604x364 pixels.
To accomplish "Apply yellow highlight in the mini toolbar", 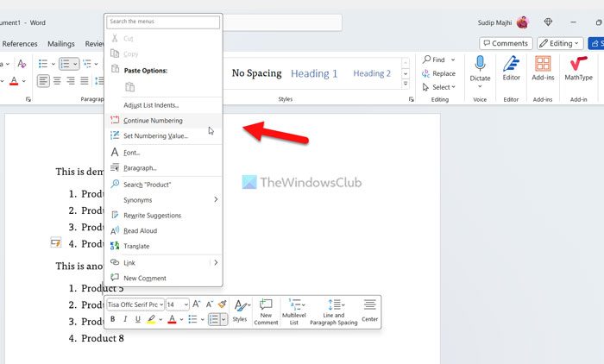I will 151,319.
